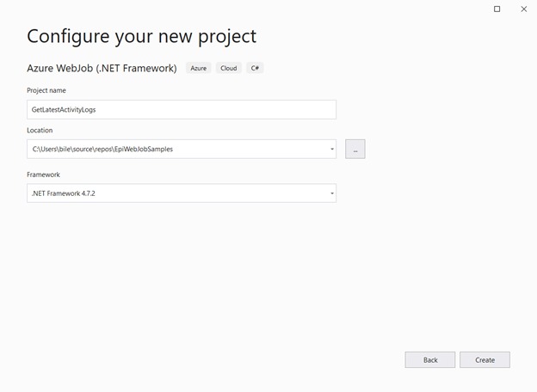Click the Location path text box
537x392 pixels.
pyautogui.click(x=172, y=150)
